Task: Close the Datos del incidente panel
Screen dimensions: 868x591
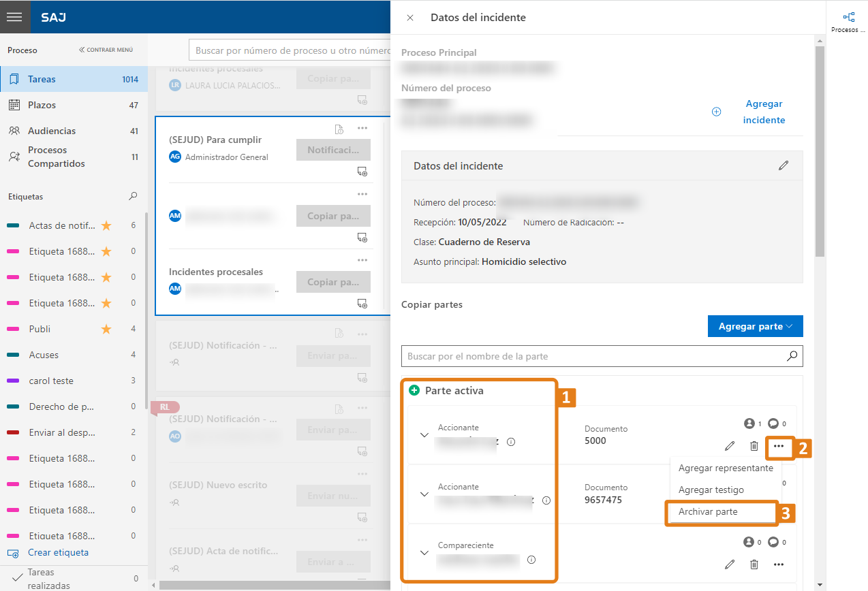Action: 410,18
